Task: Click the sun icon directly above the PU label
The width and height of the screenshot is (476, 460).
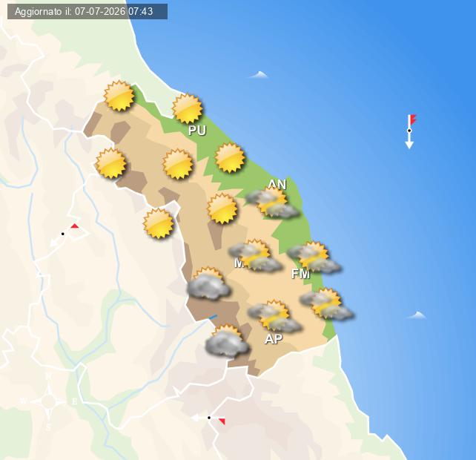Action: pyautogui.click(x=187, y=108)
